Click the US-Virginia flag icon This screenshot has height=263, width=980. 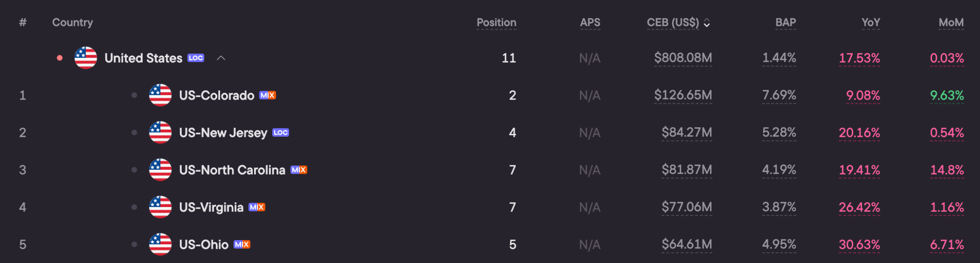pos(160,207)
